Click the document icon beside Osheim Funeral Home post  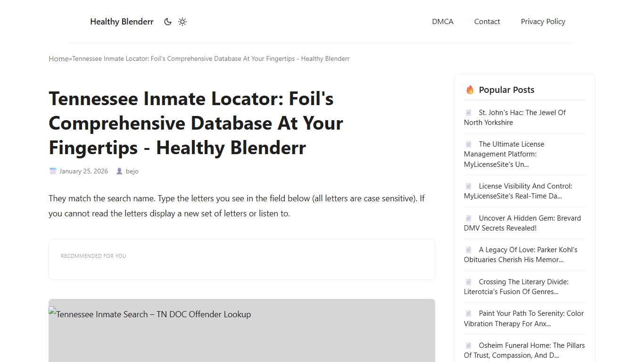tap(468, 345)
